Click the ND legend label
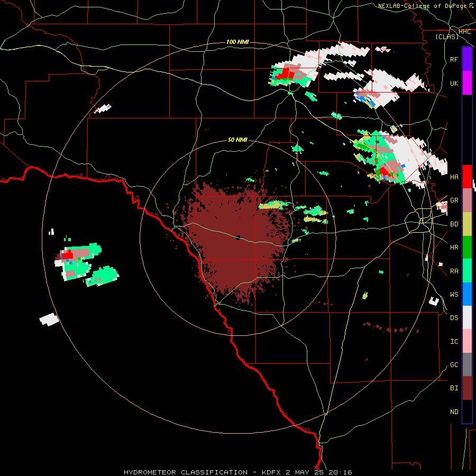The height and width of the screenshot is (476, 476). [x=454, y=412]
